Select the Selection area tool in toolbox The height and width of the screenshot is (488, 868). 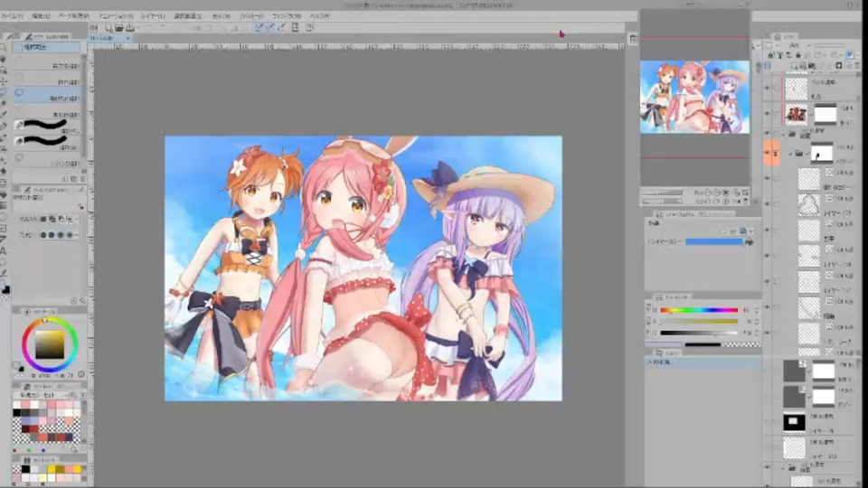(4, 92)
